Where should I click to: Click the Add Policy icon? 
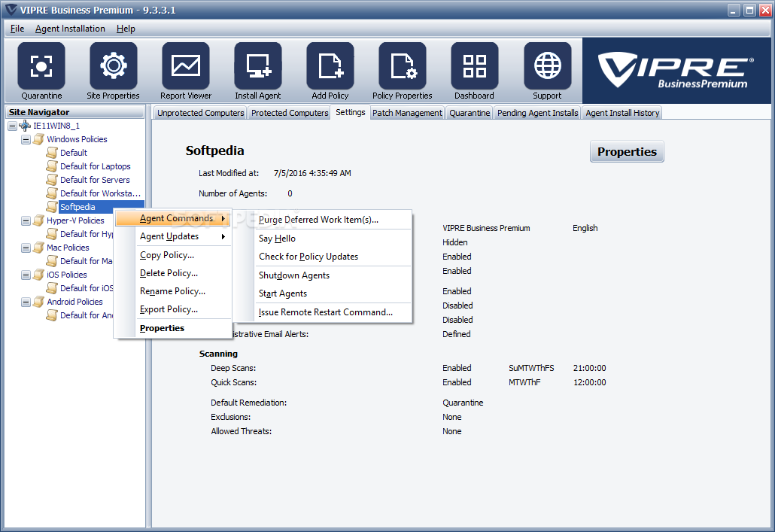point(330,65)
